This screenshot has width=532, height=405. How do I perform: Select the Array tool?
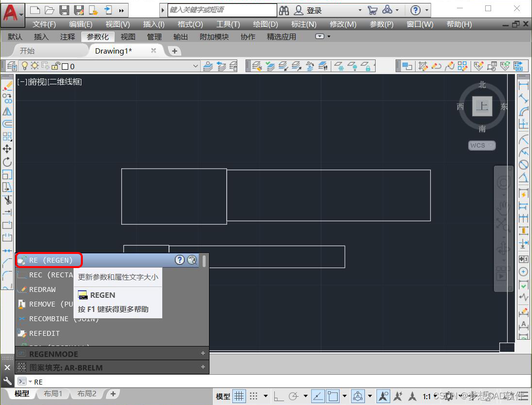7,136
